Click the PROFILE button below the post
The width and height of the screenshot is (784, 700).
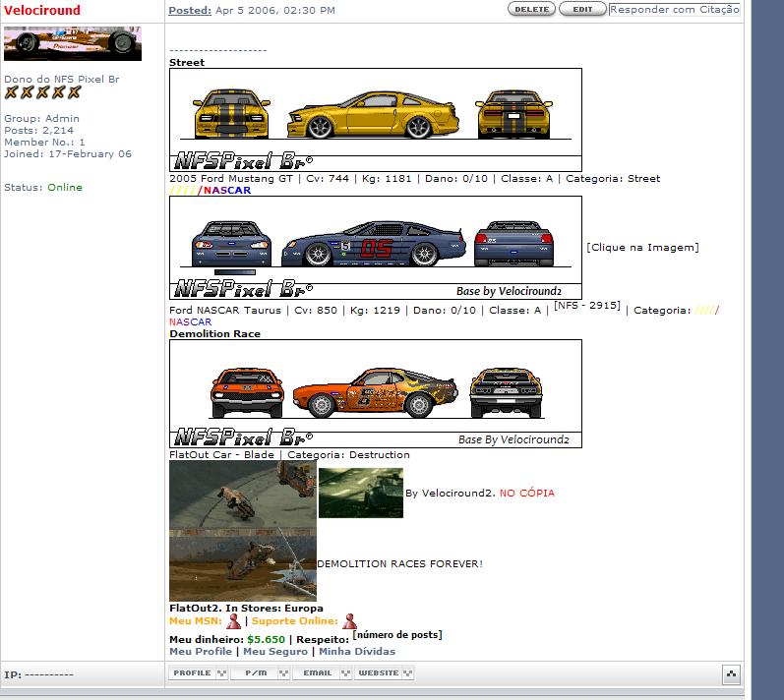tap(198, 673)
